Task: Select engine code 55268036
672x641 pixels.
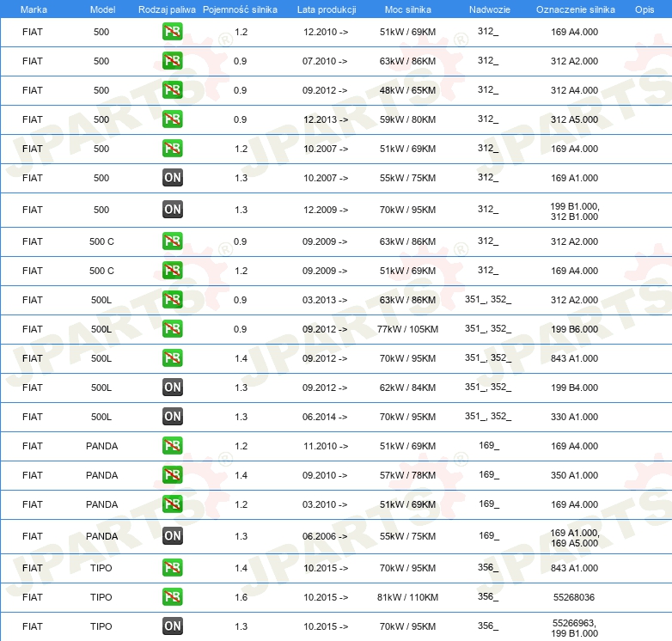Action: (574, 597)
